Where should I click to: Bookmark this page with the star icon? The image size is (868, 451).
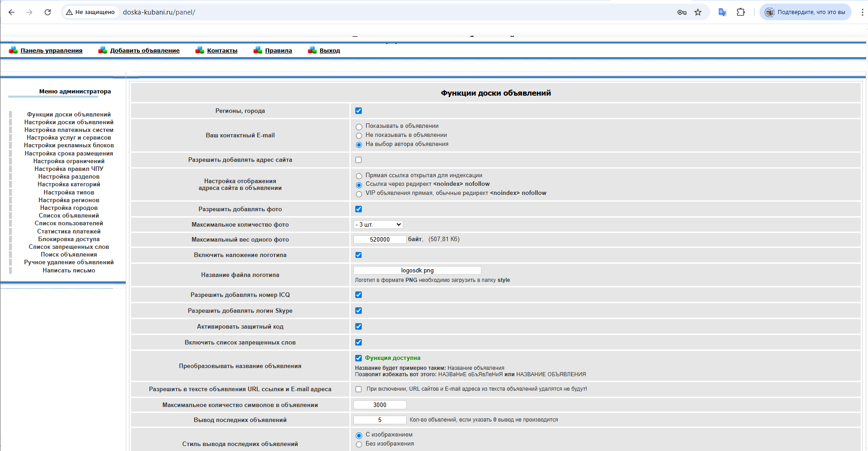point(698,12)
